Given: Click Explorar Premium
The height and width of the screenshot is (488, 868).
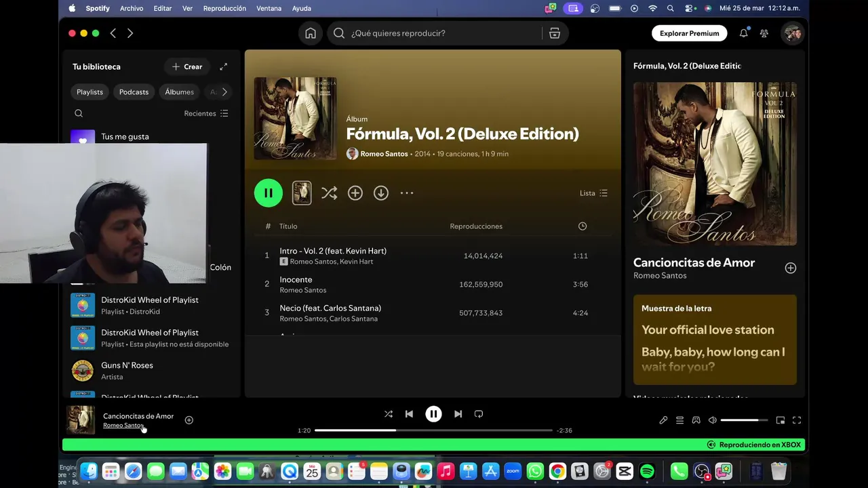Looking at the screenshot, I should tap(689, 33).
